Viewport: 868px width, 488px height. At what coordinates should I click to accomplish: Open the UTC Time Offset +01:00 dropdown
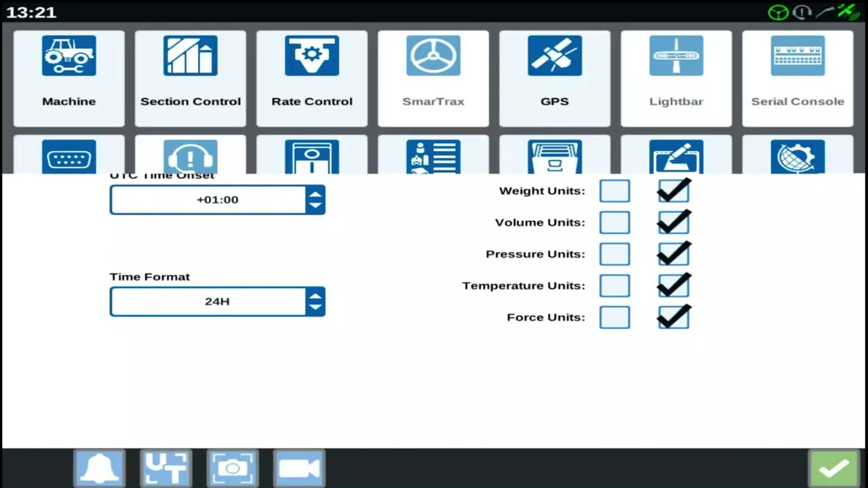(x=218, y=200)
